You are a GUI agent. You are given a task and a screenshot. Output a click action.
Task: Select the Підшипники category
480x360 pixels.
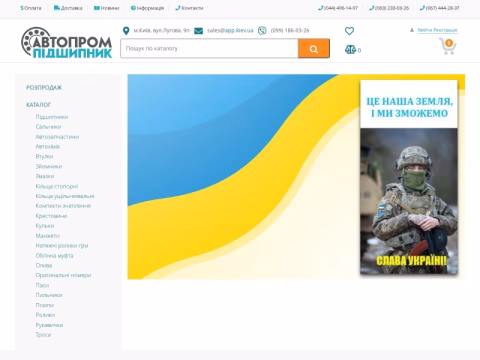click(52, 117)
